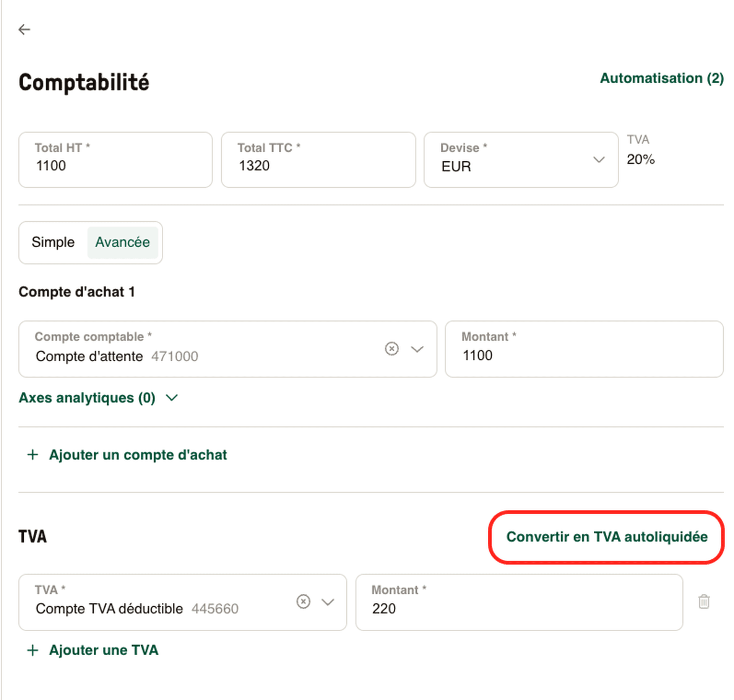Switch to Simple mode
The image size is (734, 700).
[x=53, y=242]
